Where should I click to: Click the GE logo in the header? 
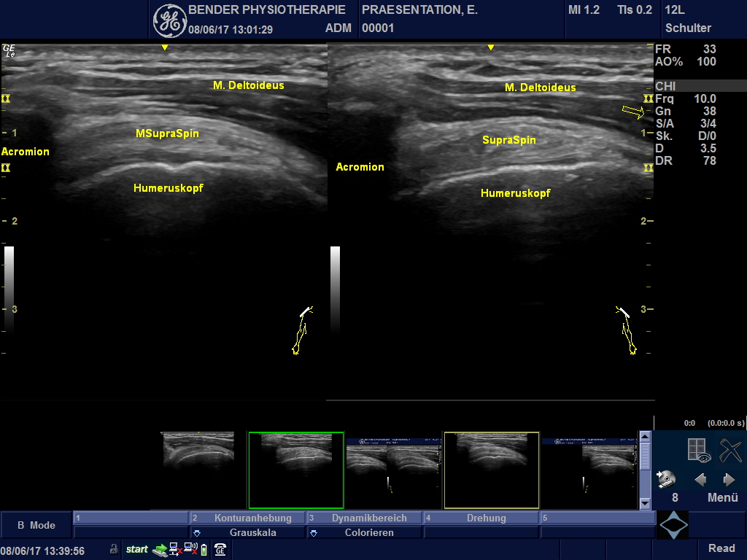click(170, 20)
